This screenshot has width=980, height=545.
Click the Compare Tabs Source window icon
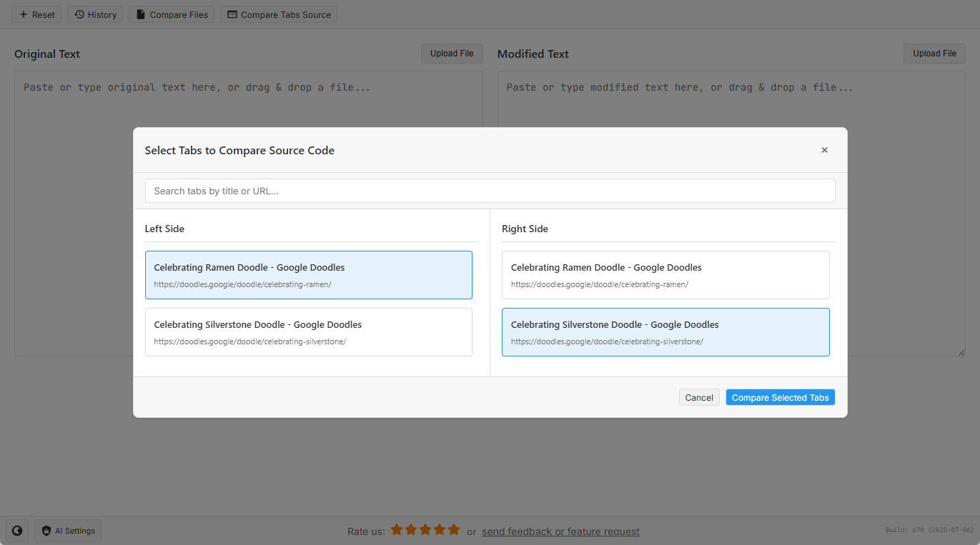point(232,14)
